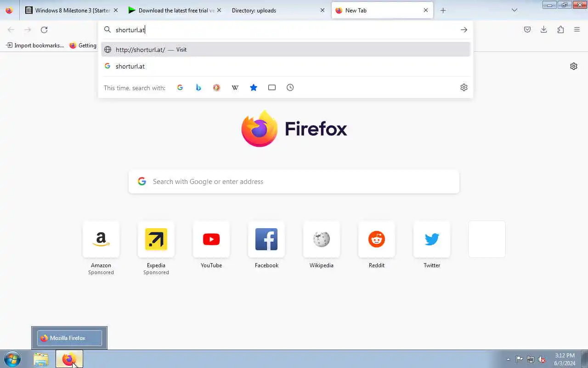Visit http://shorturl.at/ suggestion
Viewport: 588px width, 368px height.
click(x=286, y=49)
